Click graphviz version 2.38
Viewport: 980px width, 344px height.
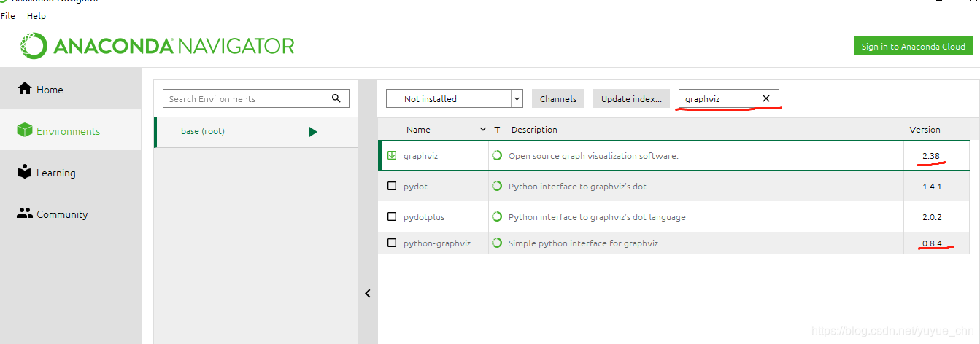point(930,156)
